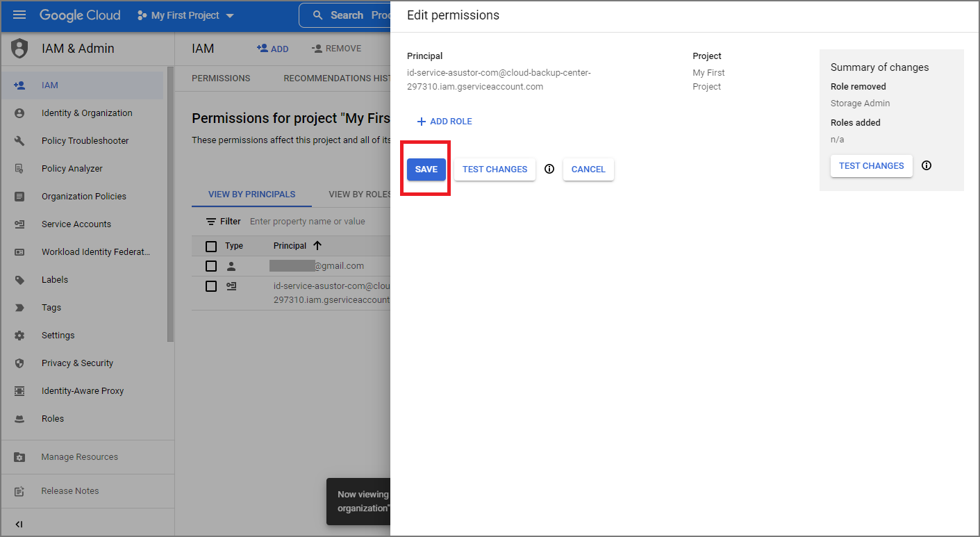Image resolution: width=980 pixels, height=537 pixels.
Task: Select VIEW BY PRINCIPALS tab
Action: [251, 195]
